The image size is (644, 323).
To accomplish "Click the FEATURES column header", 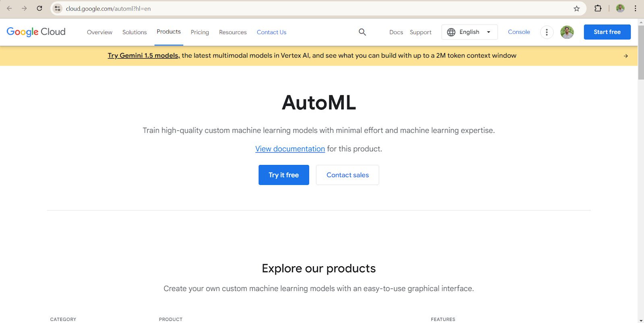I will (443, 319).
